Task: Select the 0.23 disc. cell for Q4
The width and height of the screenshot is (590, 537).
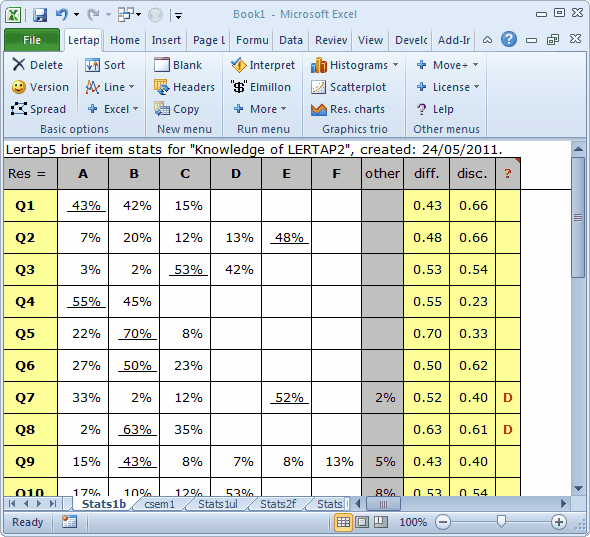Action: click(473, 301)
